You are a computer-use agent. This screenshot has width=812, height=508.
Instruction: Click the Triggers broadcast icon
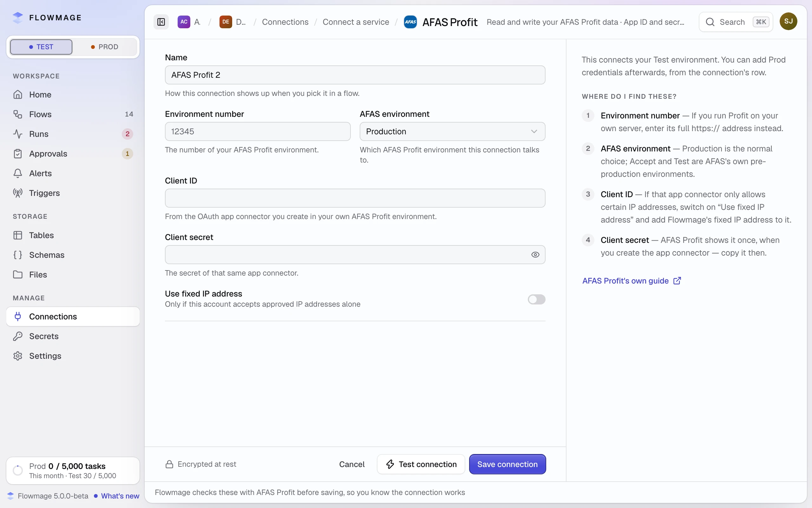[x=18, y=193]
